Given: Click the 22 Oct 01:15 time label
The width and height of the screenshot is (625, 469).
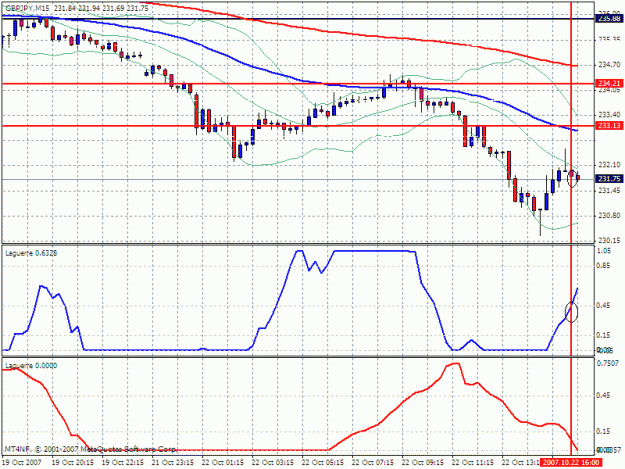Looking at the screenshot, I should [223, 463].
